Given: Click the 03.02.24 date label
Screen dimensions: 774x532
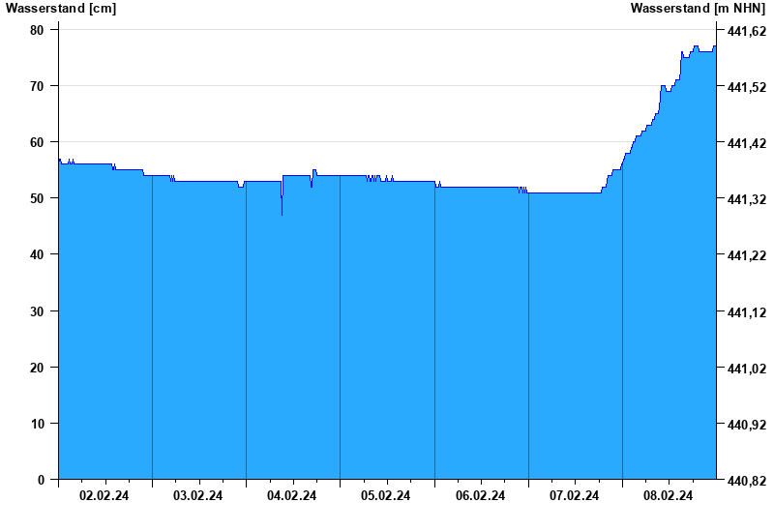Looking at the screenshot, I should [x=198, y=495].
